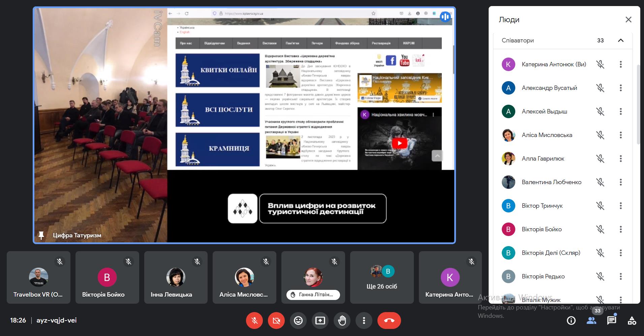The width and height of the screenshot is (644, 336).
Task: Lower or raise hand with hand icon
Action: coord(342,321)
